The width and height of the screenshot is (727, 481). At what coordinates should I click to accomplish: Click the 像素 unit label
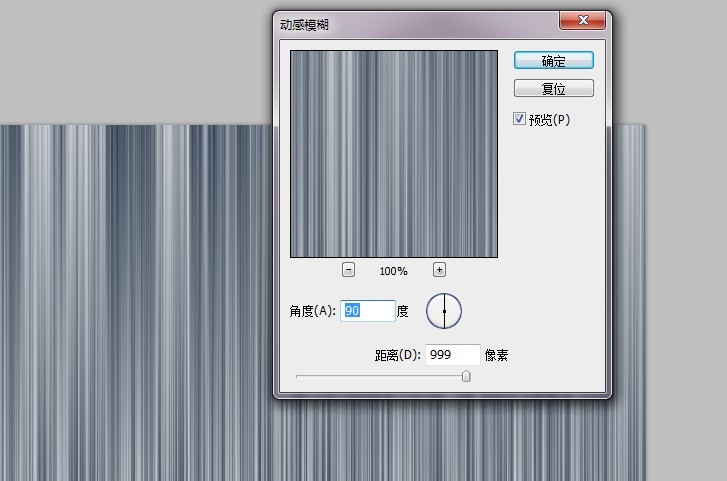click(498, 355)
